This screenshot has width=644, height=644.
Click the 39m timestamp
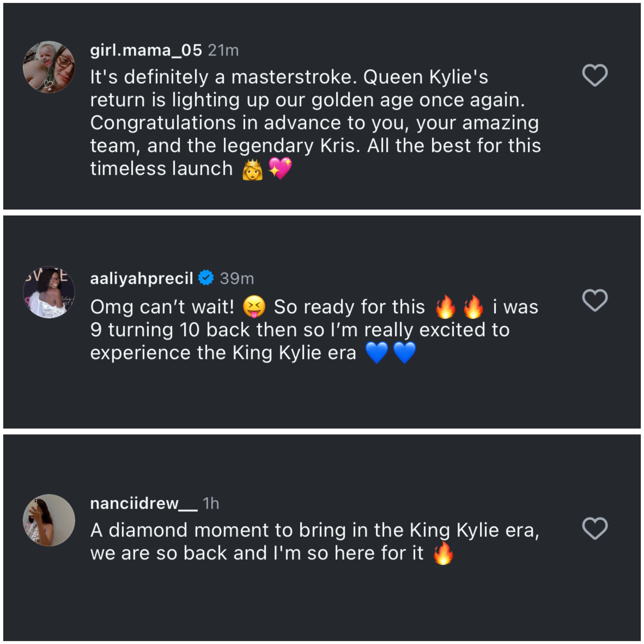tap(237, 279)
